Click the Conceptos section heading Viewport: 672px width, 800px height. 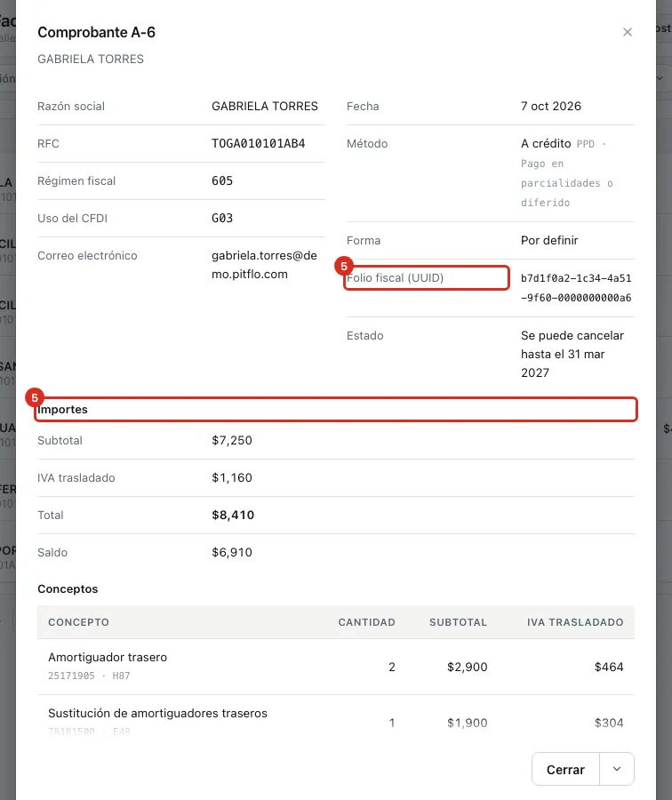coord(68,588)
